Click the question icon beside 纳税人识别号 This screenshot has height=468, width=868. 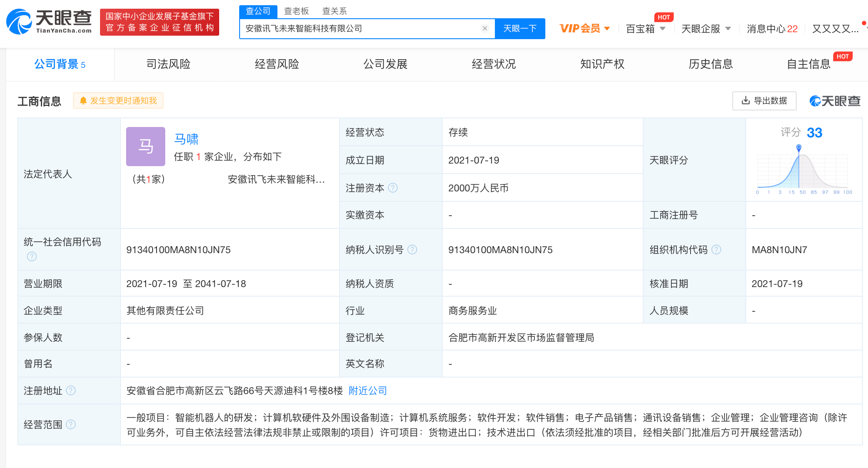tap(412, 250)
